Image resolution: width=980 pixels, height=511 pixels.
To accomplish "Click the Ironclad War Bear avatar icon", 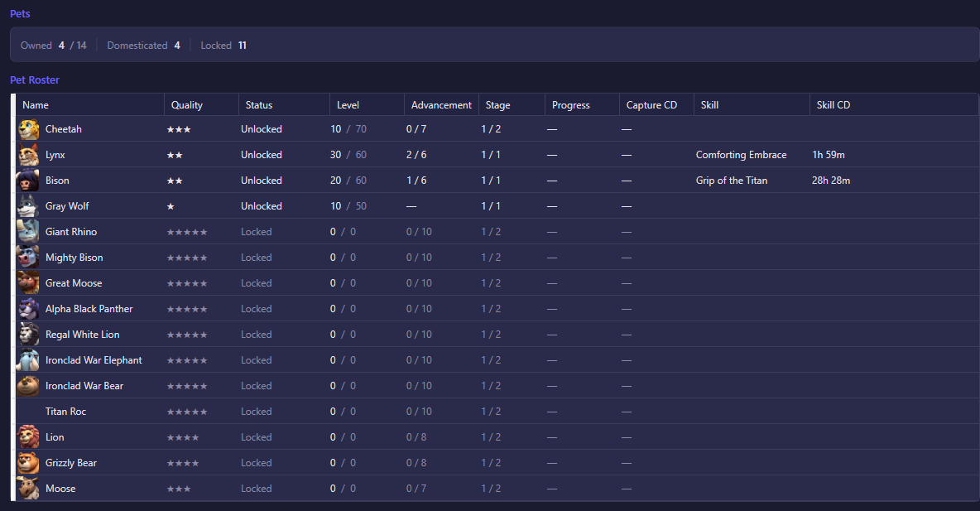I will 28,385.
